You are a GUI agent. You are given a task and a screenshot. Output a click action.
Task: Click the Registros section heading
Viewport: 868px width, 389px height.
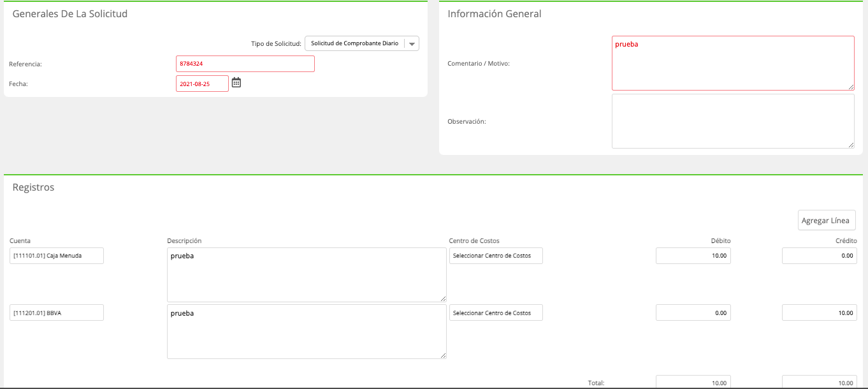(34, 187)
